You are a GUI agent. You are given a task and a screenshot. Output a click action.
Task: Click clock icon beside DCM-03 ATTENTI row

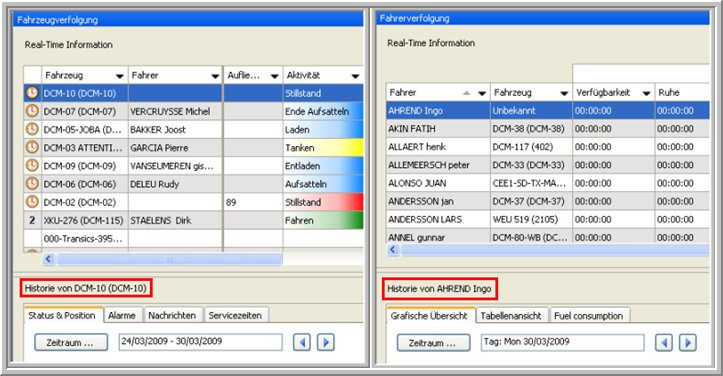coord(32,148)
